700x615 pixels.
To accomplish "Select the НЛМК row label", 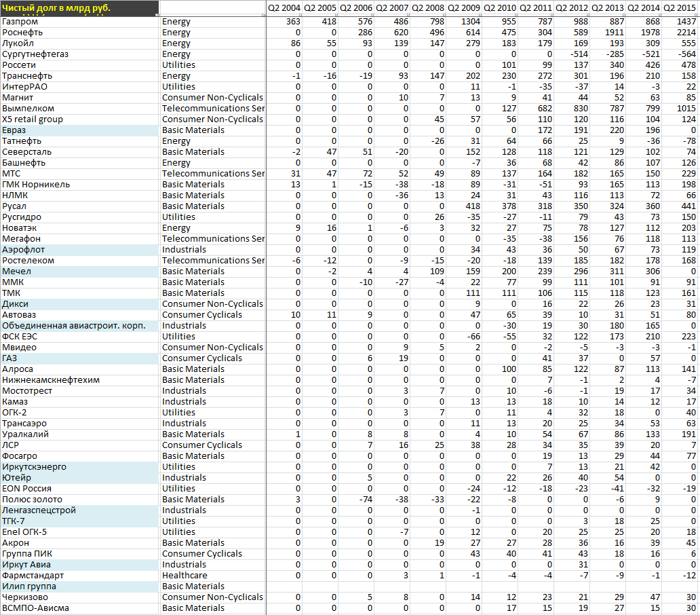I will point(79,195).
